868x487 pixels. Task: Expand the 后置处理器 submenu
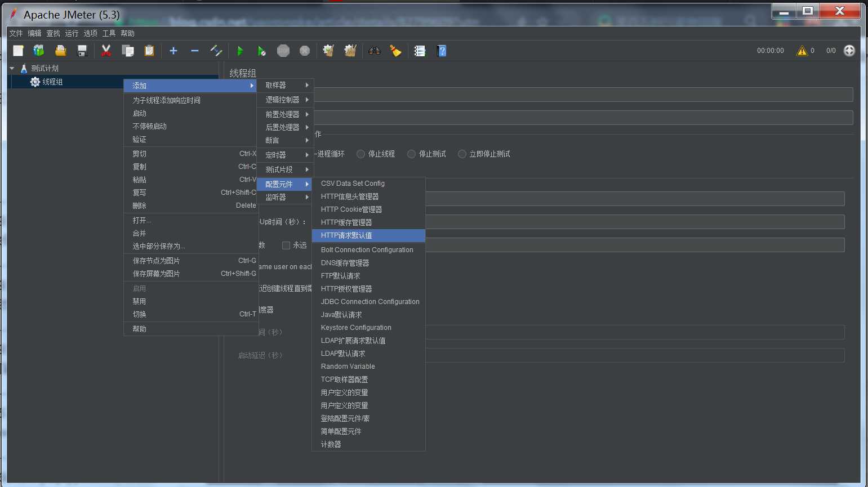pos(285,127)
